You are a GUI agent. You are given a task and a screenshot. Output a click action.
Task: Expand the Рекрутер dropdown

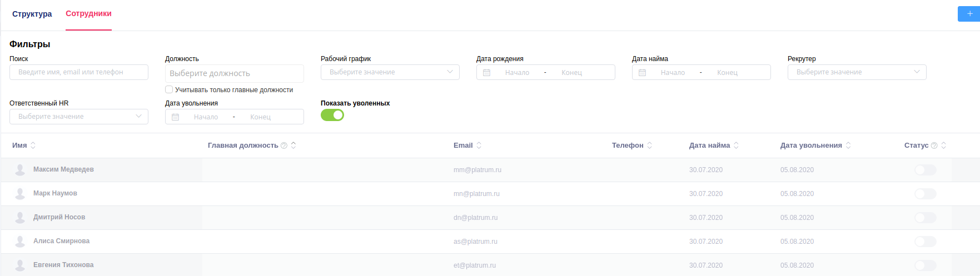pyautogui.click(x=857, y=72)
